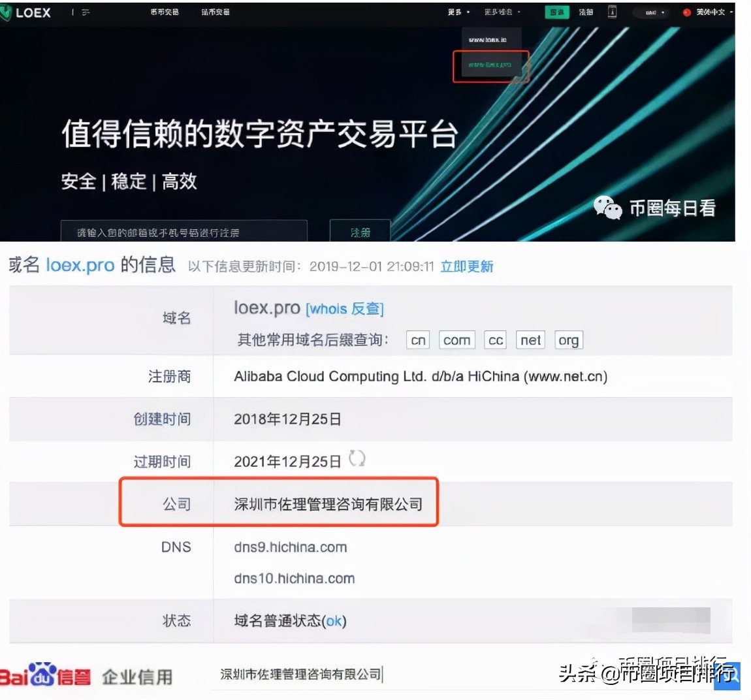Click the dns10.hichina.com entry
This screenshot has width=751, height=700.
pos(294,579)
